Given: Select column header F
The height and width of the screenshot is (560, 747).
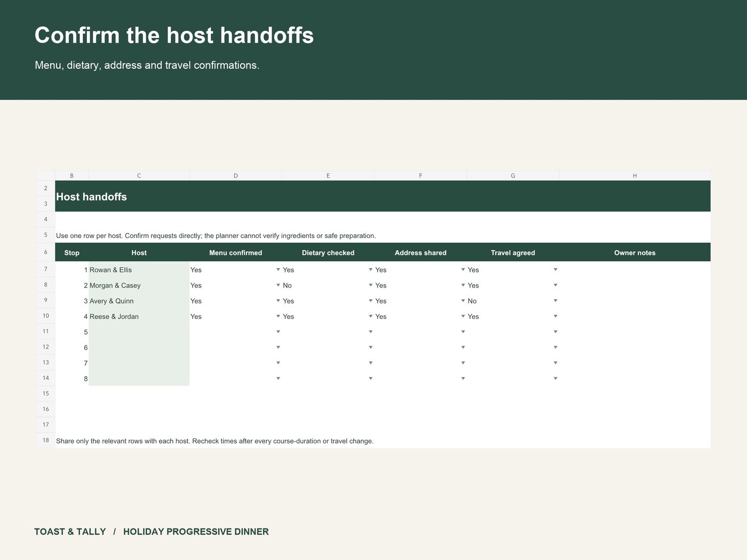Looking at the screenshot, I should coord(420,175).
